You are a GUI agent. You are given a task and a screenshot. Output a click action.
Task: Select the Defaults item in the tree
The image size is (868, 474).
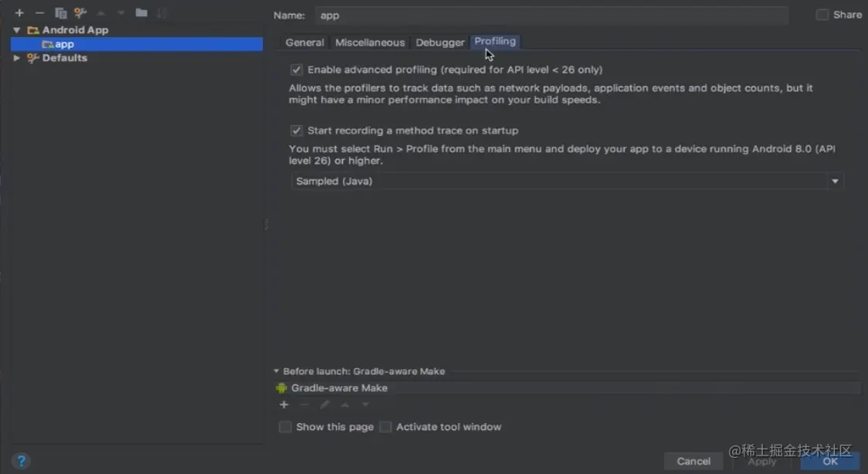[x=64, y=58]
